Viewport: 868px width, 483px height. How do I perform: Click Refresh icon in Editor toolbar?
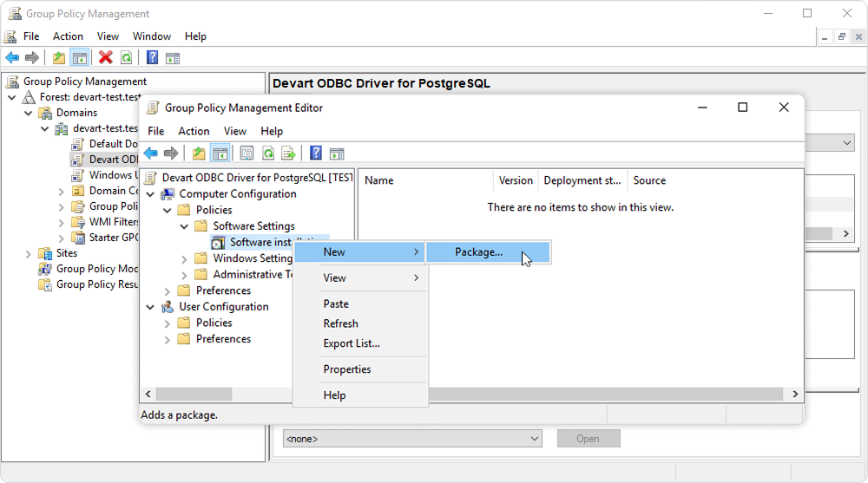tap(268, 153)
